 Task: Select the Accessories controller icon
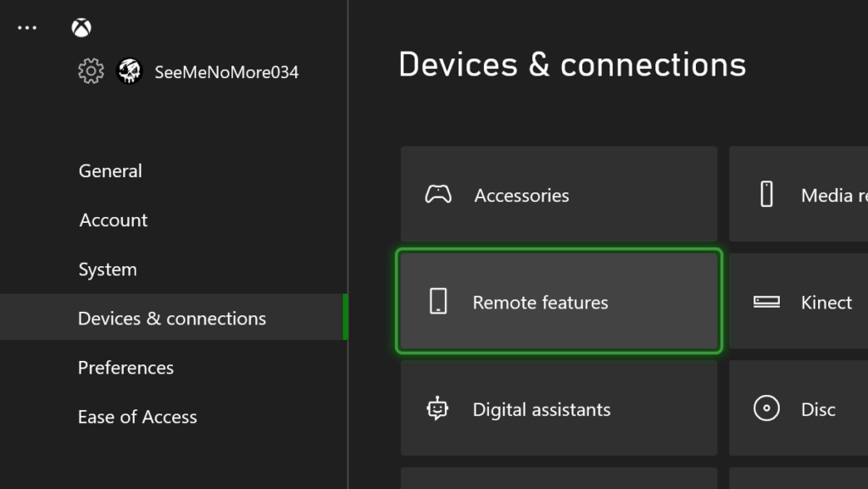tap(437, 194)
